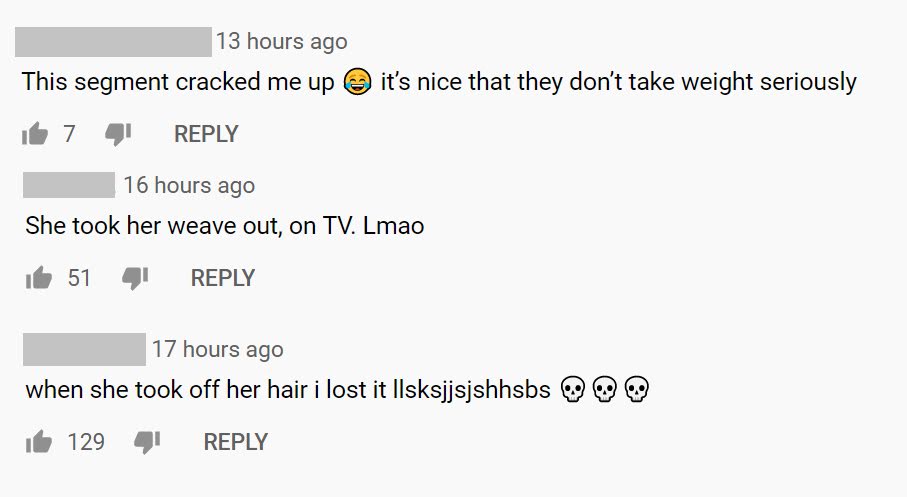Open the '16 hours ago' timestamp link
This screenshot has height=497, width=907.
coord(189,185)
